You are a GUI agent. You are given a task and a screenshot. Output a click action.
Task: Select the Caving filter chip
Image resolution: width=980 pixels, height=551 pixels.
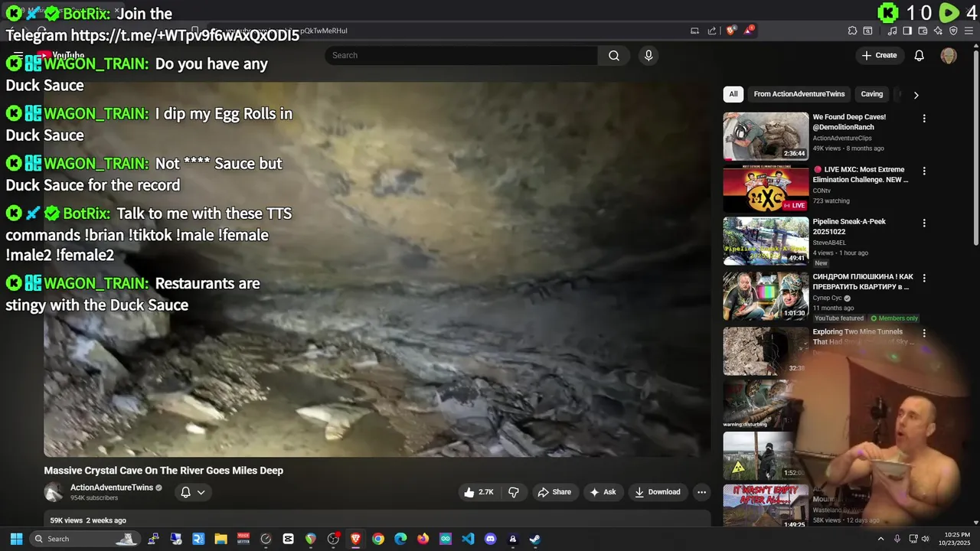871,94
